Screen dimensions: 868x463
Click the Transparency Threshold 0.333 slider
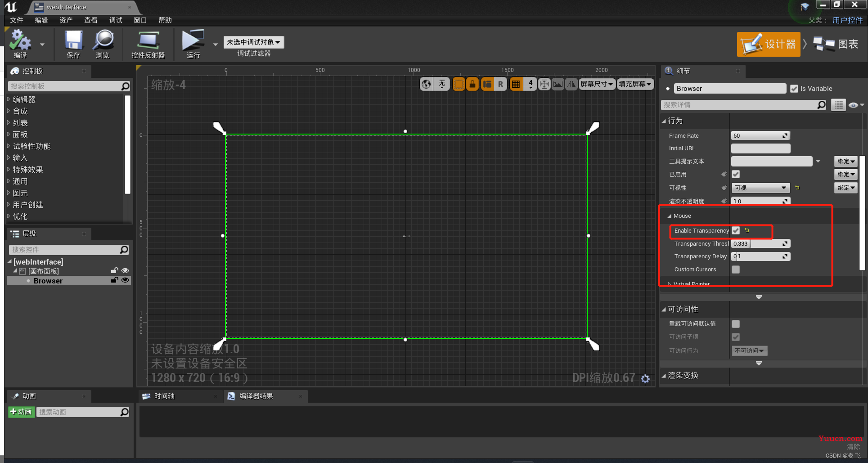(x=760, y=243)
